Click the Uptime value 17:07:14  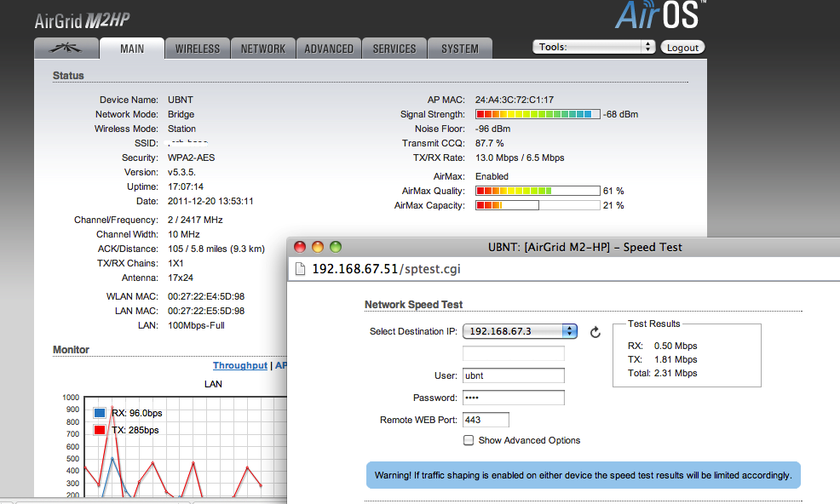coord(186,186)
